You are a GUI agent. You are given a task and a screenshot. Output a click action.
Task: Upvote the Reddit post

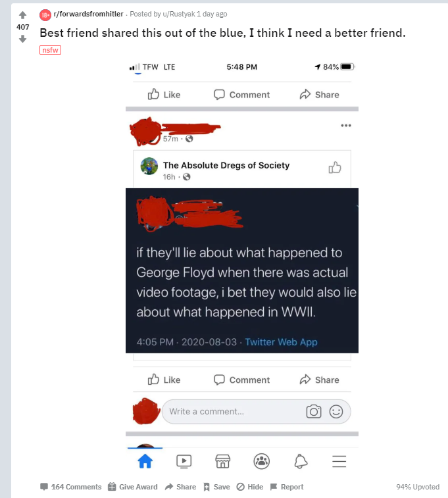pyautogui.click(x=22, y=14)
